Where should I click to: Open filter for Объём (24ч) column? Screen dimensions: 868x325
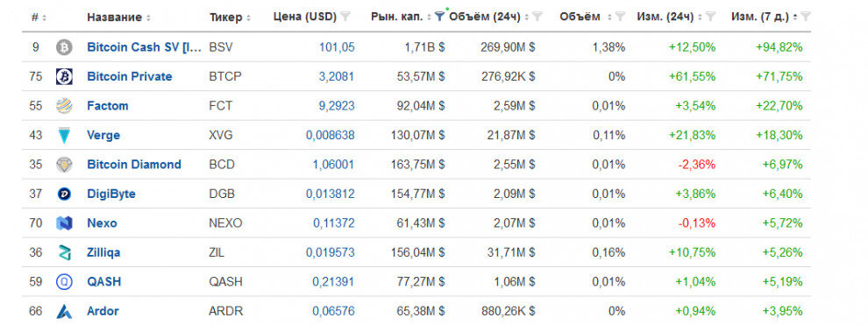pyautogui.click(x=537, y=18)
